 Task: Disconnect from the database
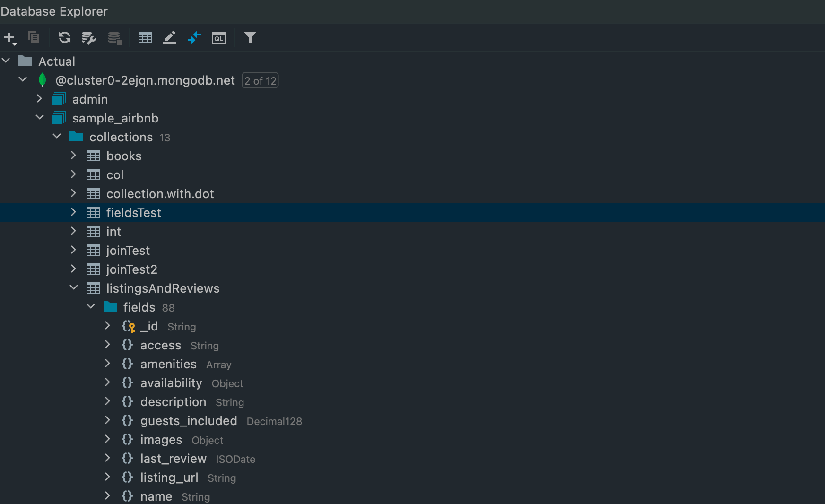pos(114,38)
